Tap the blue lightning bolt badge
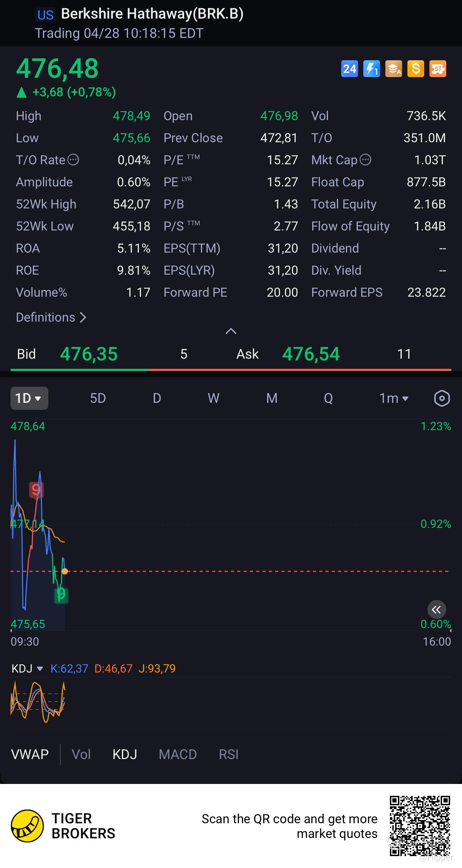Viewport: 462px width, 868px height. click(x=371, y=69)
